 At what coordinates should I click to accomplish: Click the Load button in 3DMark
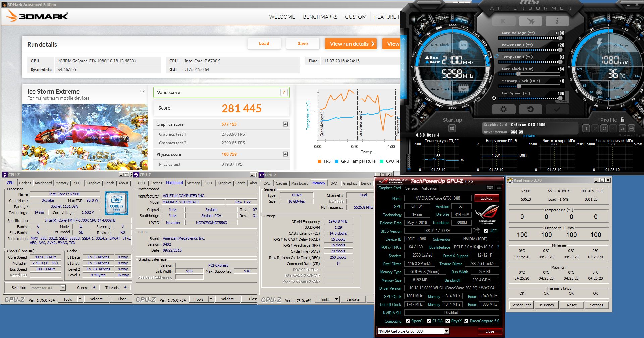[x=264, y=44]
